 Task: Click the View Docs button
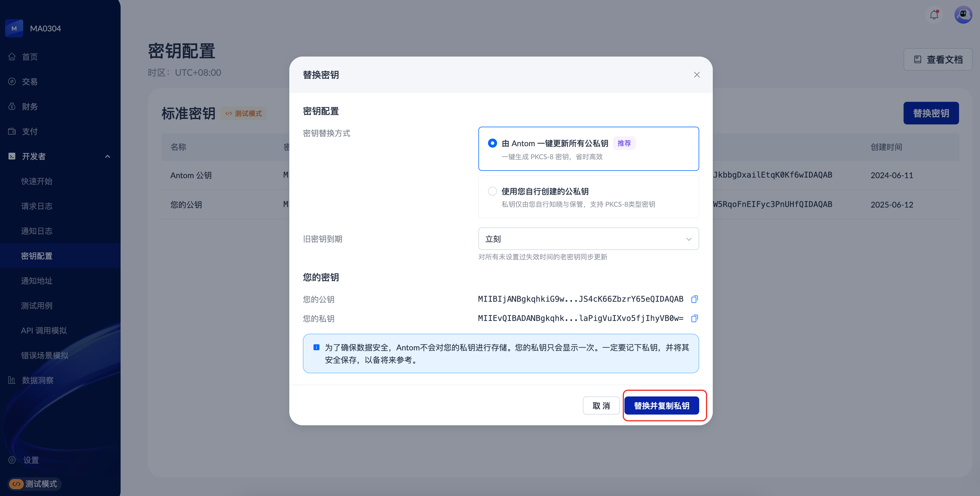pyautogui.click(x=938, y=59)
